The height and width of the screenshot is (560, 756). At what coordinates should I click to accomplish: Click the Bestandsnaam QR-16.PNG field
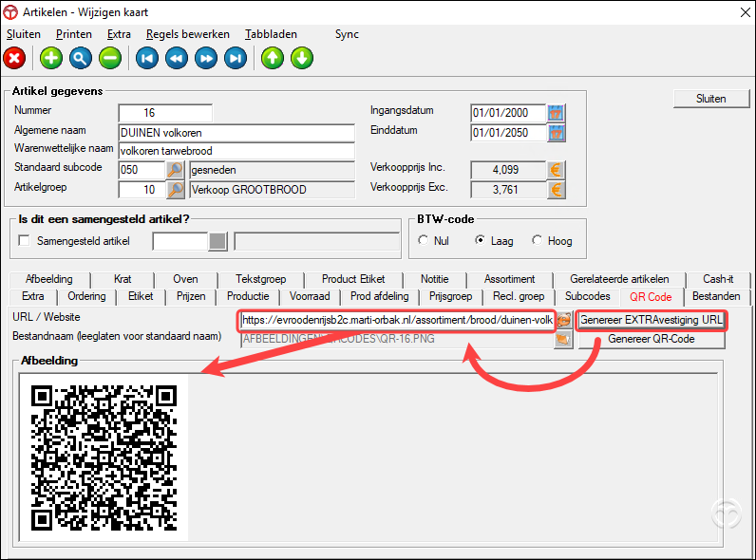(x=397, y=339)
